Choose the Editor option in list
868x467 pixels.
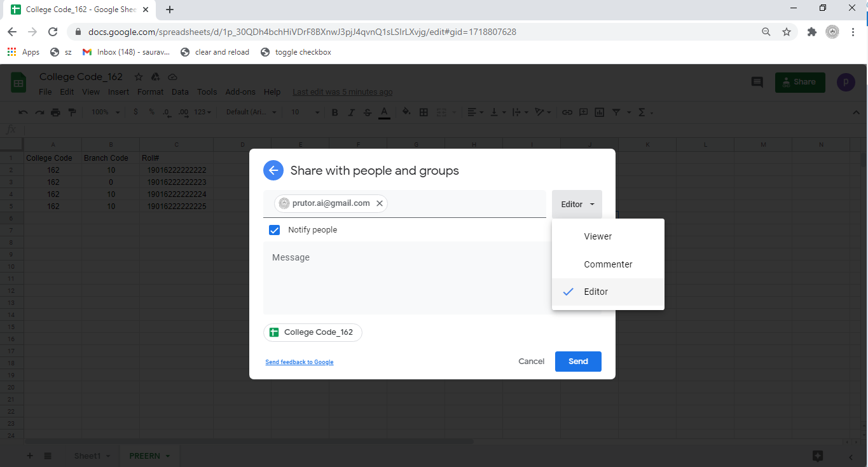(x=596, y=292)
